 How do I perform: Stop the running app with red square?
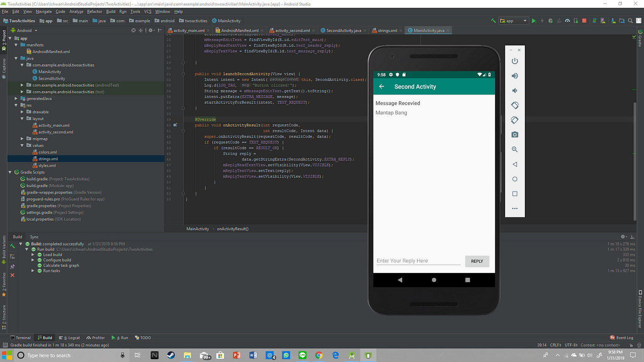584,21
